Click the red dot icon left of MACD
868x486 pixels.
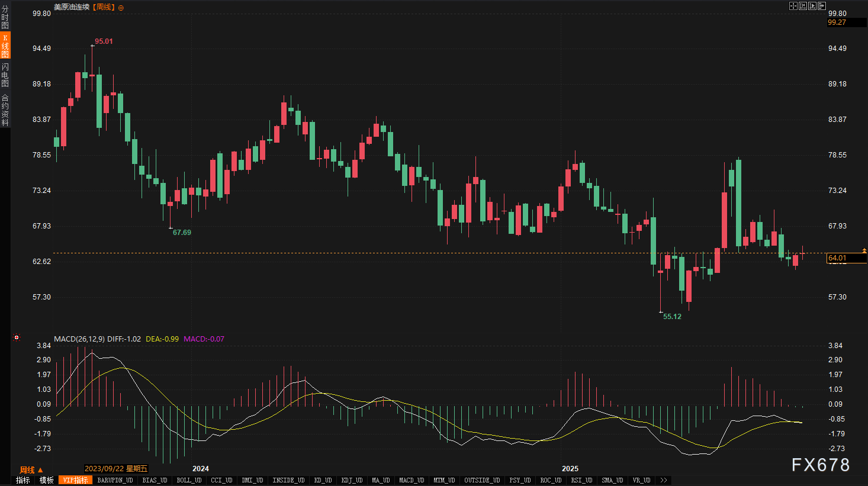click(17, 338)
